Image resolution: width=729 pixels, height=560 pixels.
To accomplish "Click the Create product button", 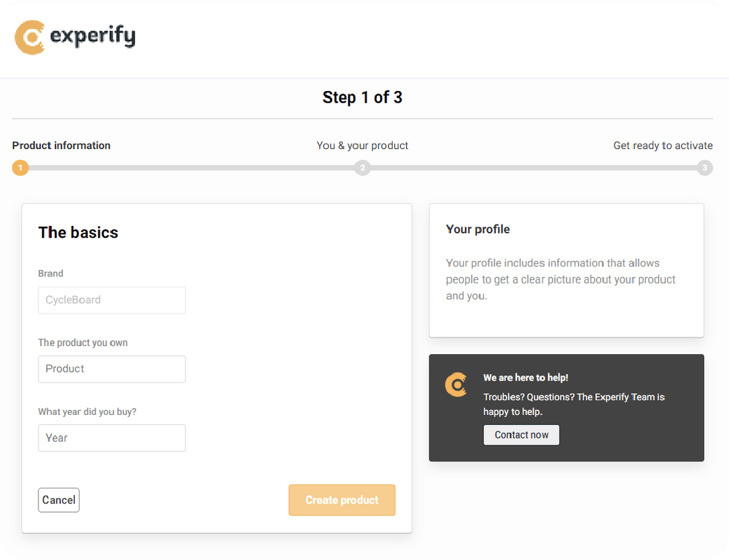I will click(x=342, y=500).
